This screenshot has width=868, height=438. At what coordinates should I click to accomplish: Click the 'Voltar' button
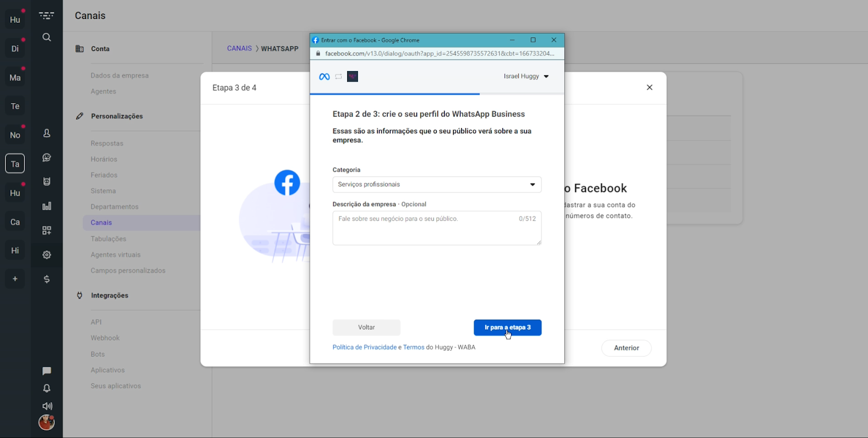point(366,327)
